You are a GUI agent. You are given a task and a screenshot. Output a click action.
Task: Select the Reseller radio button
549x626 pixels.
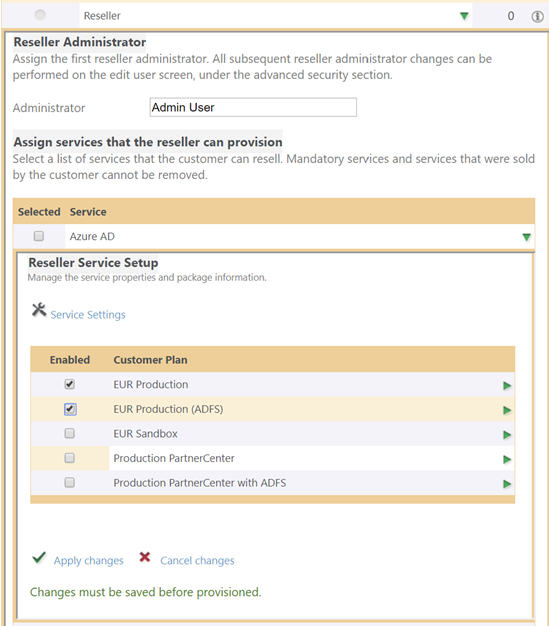40,15
